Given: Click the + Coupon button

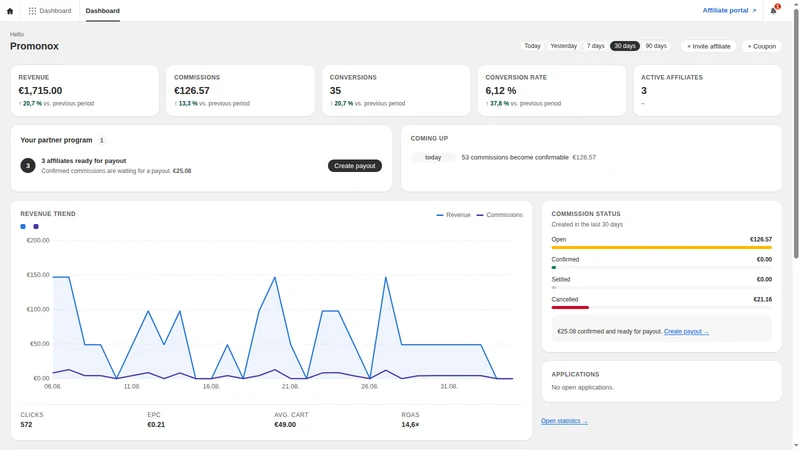Looking at the screenshot, I should [761, 46].
